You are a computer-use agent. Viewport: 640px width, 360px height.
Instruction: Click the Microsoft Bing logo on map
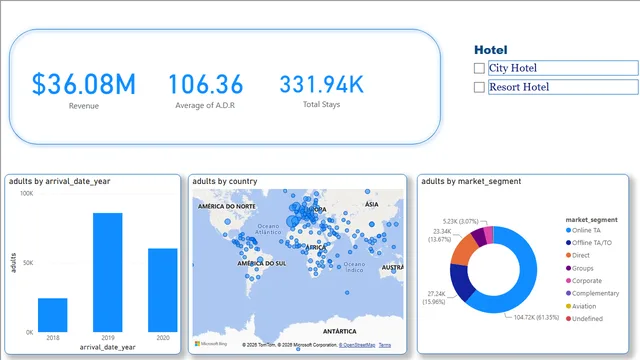pos(211,344)
